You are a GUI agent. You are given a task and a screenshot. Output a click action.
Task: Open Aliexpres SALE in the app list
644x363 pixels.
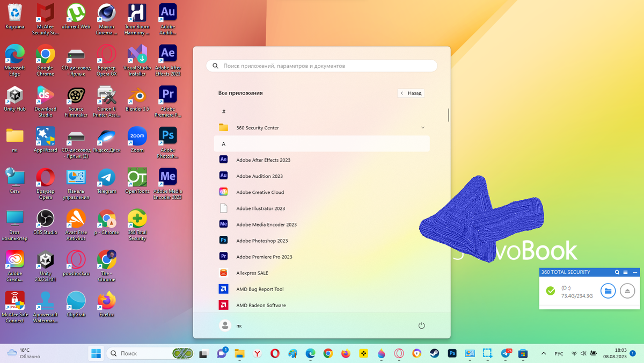pos(321,273)
